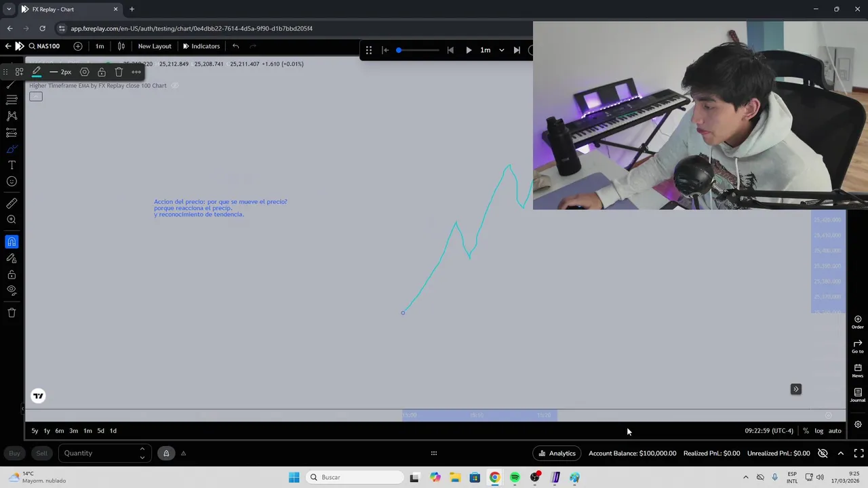The image size is (868, 488).
Task: Open the Order panel
Action: pyautogui.click(x=858, y=322)
